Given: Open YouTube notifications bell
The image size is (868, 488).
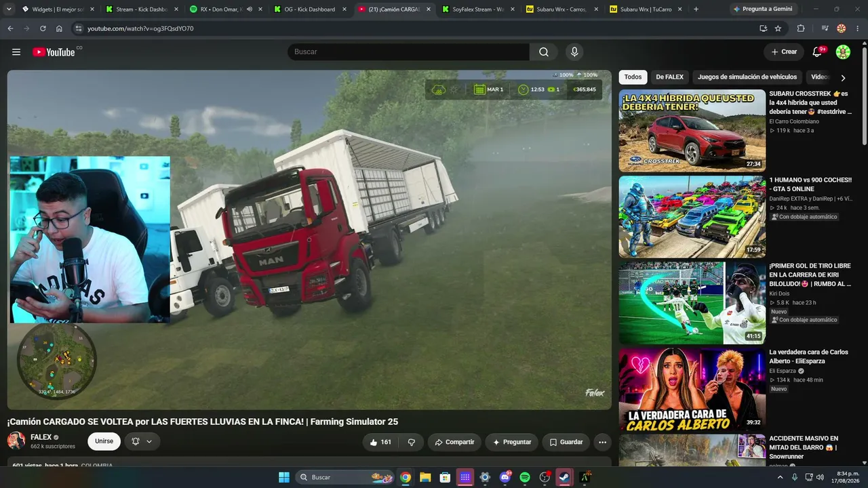Looking at the screenshot, I should 817,52.
